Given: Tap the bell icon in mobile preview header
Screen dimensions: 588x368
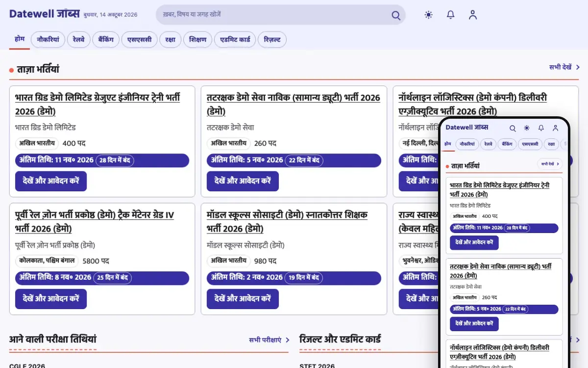Looking at the screenshot, I should [541, 128].
